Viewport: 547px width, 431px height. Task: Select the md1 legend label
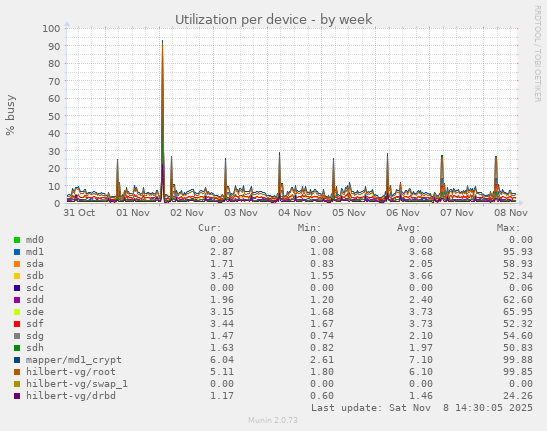pyautogui.click(x=35, y=252)
